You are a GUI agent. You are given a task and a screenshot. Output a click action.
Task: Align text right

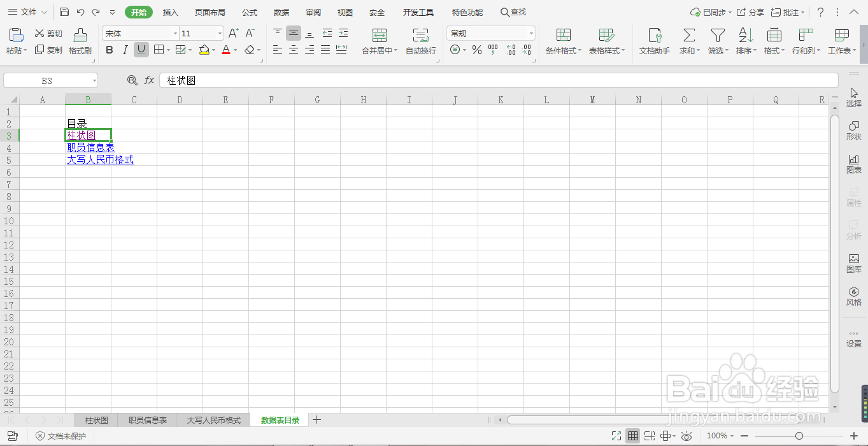(x=309, y=50)
